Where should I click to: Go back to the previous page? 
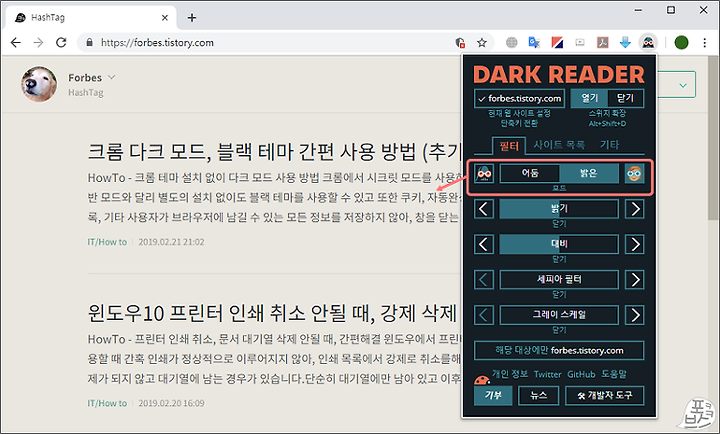point(16,43)
